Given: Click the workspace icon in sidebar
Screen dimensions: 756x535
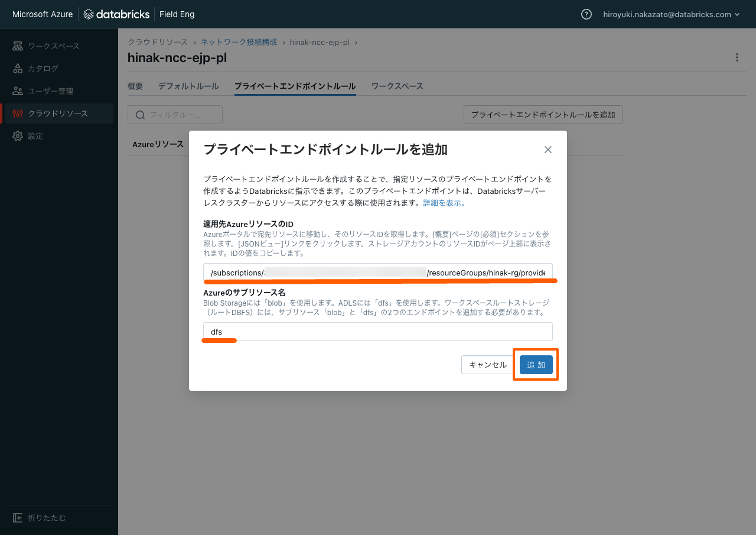Looking at the screenshot, I should 18,46.
